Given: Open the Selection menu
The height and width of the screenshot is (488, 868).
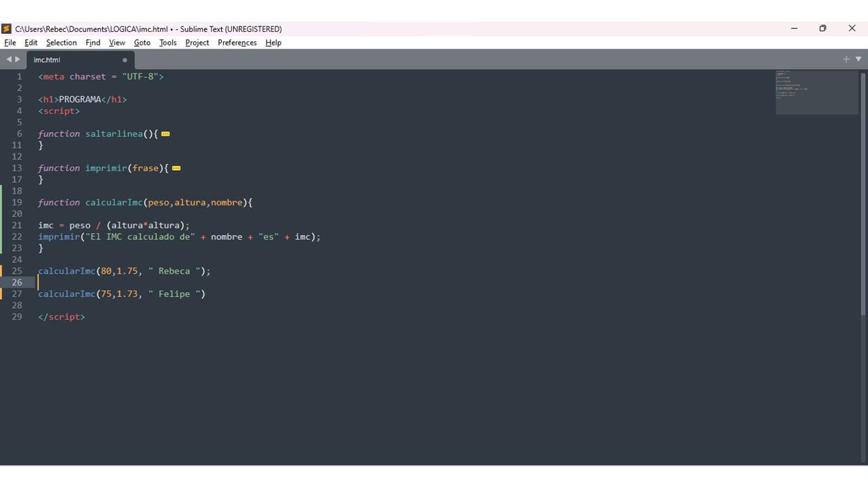Looking at the screenshot, I should (x=62, y=43).
